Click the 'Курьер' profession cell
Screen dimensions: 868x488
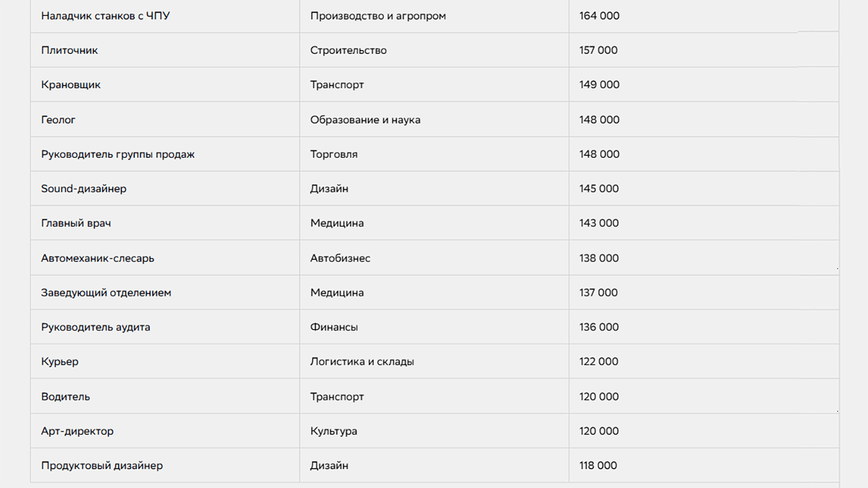[60, 361]
